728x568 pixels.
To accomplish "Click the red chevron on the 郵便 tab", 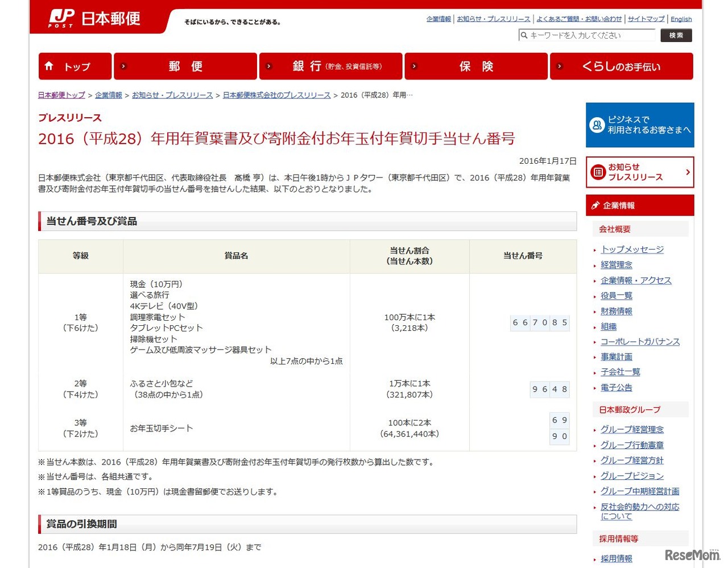I will pos(122,66).
